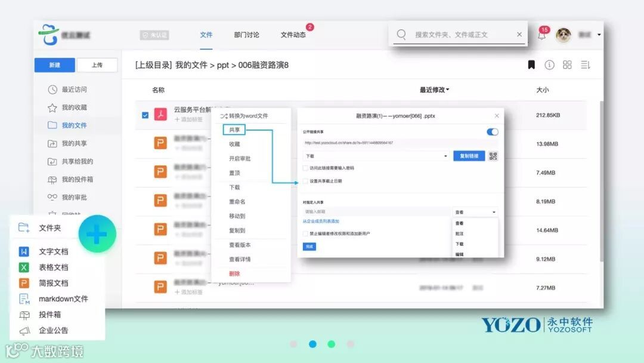Click the 上传 button
The width and height of the screenshot is (644, 363).
[97, 65]
